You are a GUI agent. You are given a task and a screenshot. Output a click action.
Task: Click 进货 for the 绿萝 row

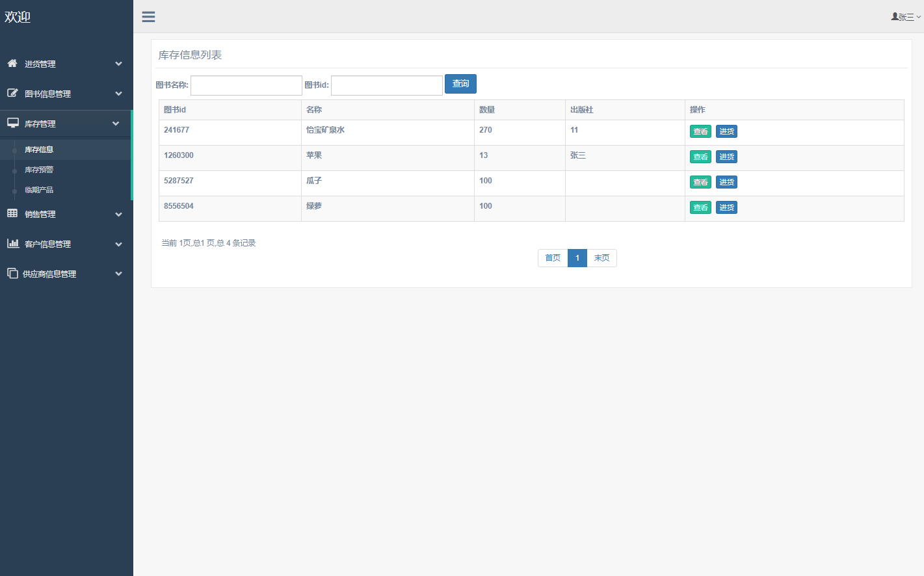coord(726,207)
